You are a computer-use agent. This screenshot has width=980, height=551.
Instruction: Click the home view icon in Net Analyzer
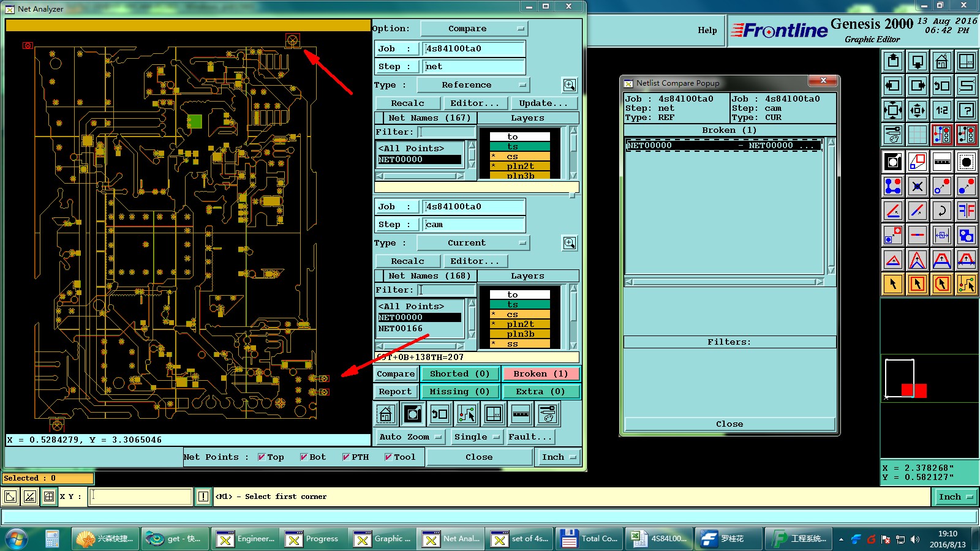385,414
